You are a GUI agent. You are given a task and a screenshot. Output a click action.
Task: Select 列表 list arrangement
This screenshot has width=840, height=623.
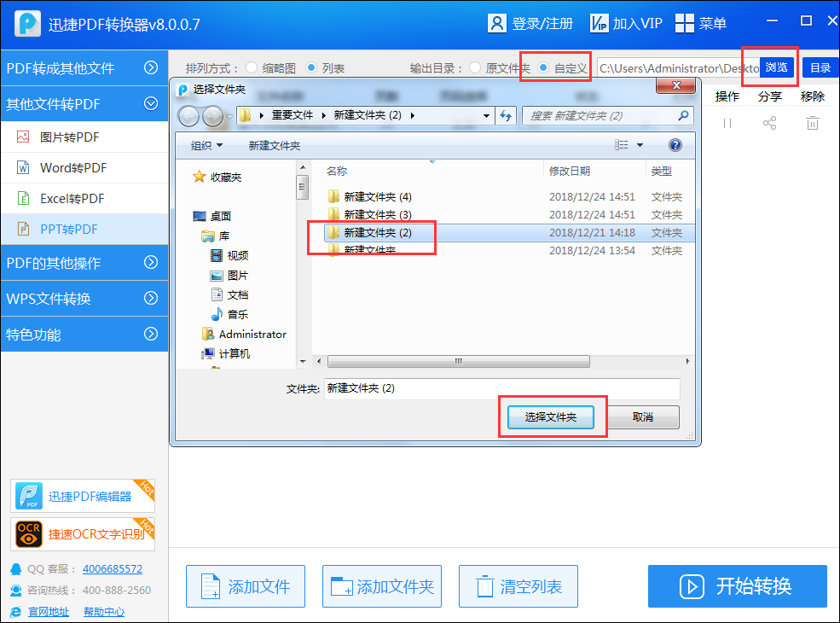point(310,68)
